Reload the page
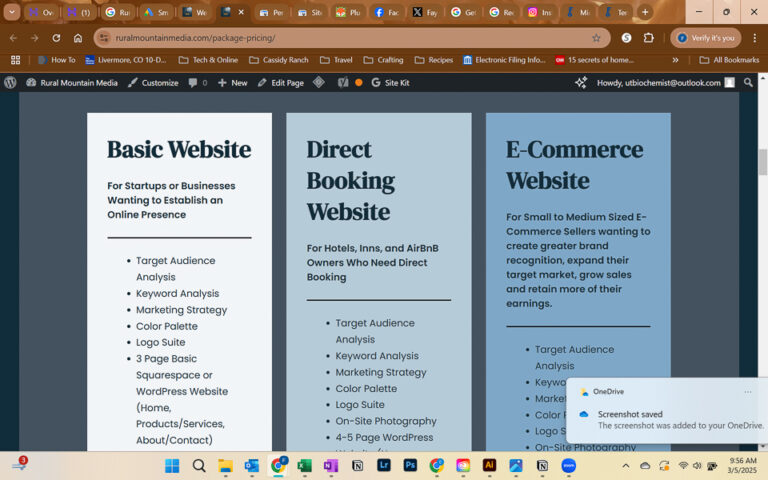Viewport: 768px width, 480px height. coord(56,38)
